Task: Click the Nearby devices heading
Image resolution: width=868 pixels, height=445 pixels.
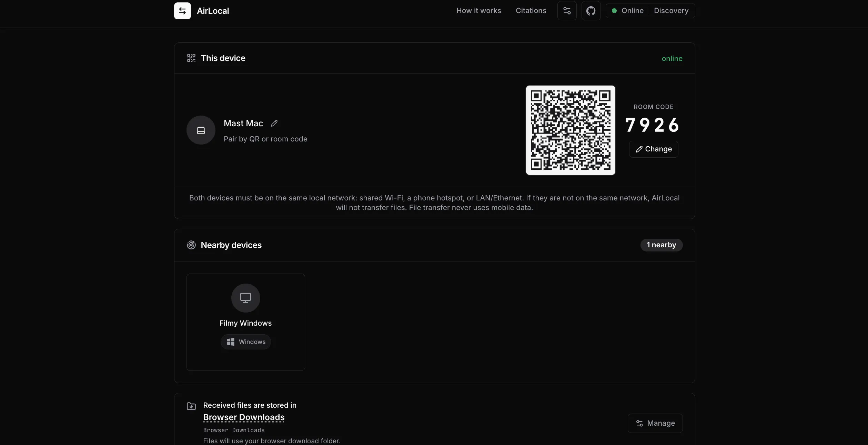Action: pos(231,245)
